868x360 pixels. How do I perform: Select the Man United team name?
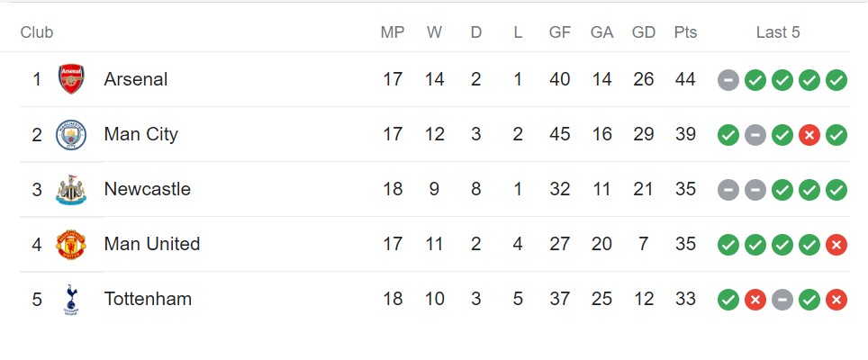click(152, 245)
